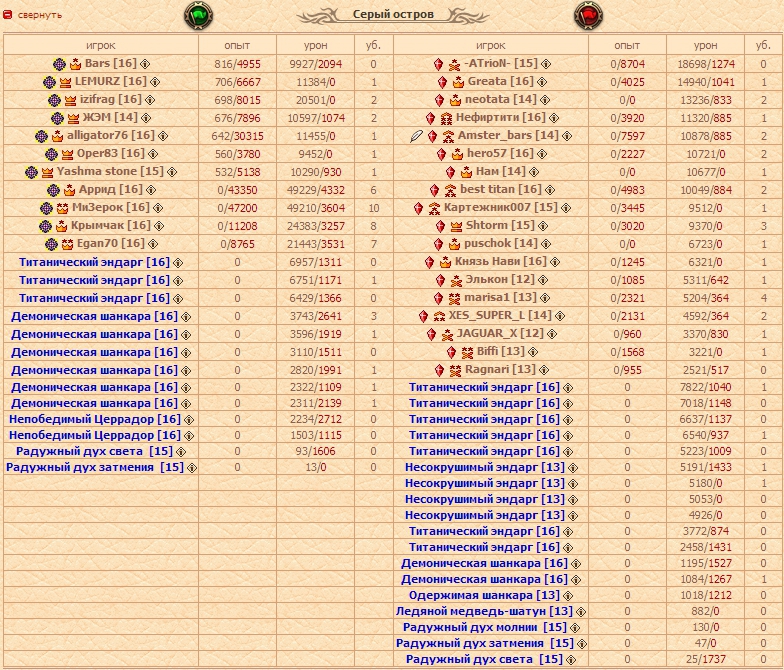This screenshot has width=784, height=670.
Task: Click the feather icon beside Amster_bars
Action: [x=417, y=136]
